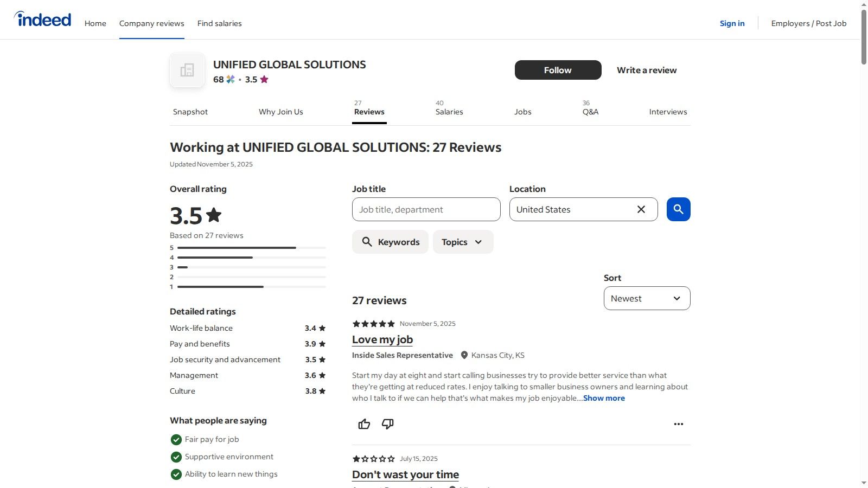Click the Work-life balance detailed rating
This screenshot has width=868, height=488.
click(x=248, y=328)
